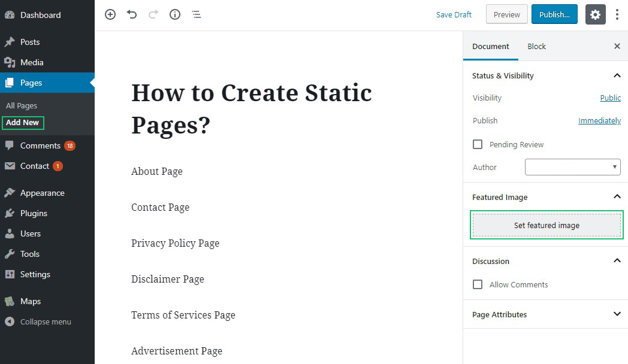The image size is (628, 364).
Task: Click the Contact envelope icon
Action: [x=10, y=166]
